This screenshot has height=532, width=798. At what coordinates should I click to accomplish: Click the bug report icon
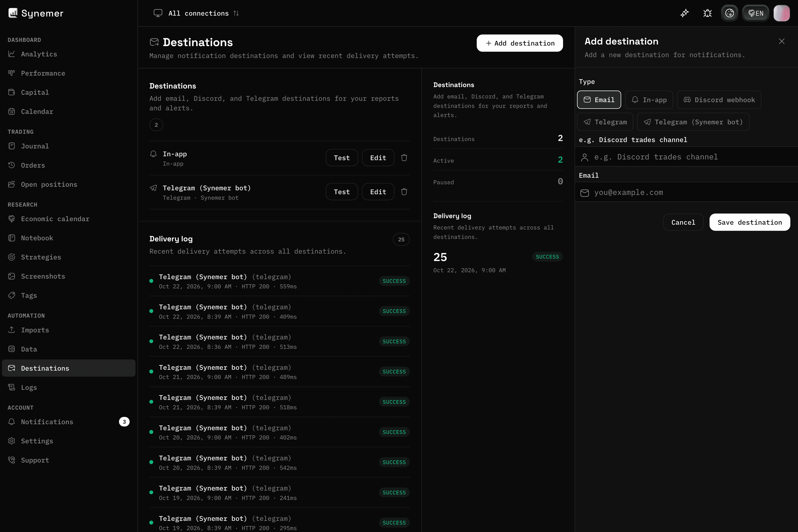pyautogui.click(x=707, y=13)
